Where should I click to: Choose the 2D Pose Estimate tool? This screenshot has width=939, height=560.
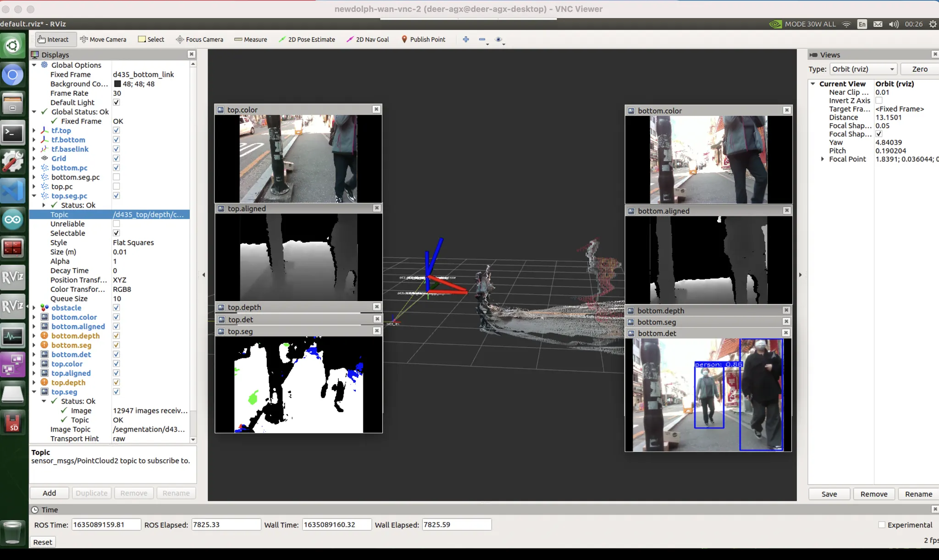coord(307,39)
